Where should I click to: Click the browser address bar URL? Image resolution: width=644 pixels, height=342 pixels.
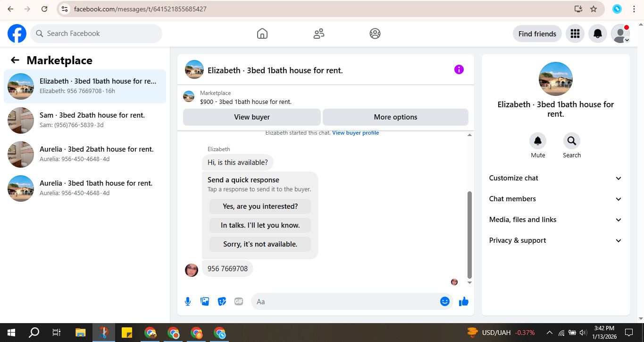140,9
